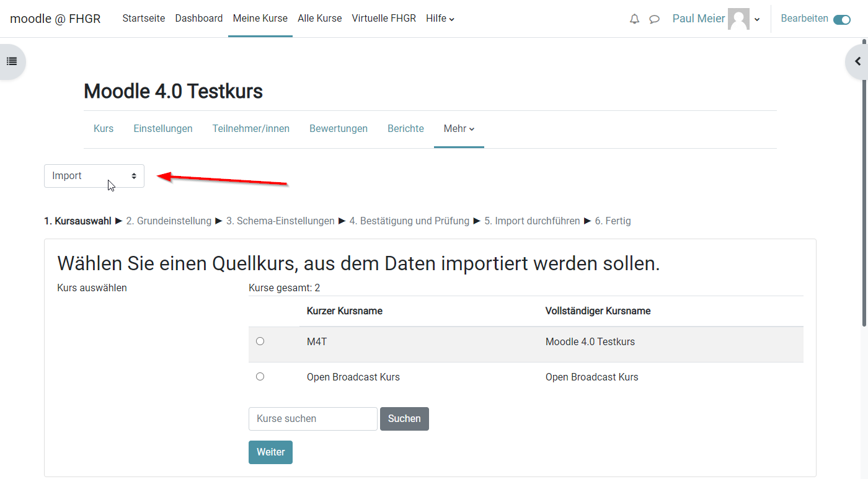Viewport: 868px width, 479px height.
Task: Click the Kurse gesamt: 2 text
Action: (x=284, y=288)
